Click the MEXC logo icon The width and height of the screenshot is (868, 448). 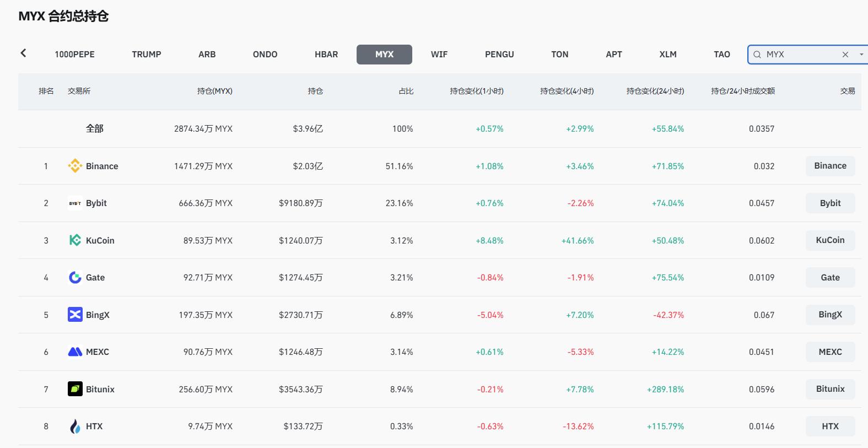(x=75, y=352)
